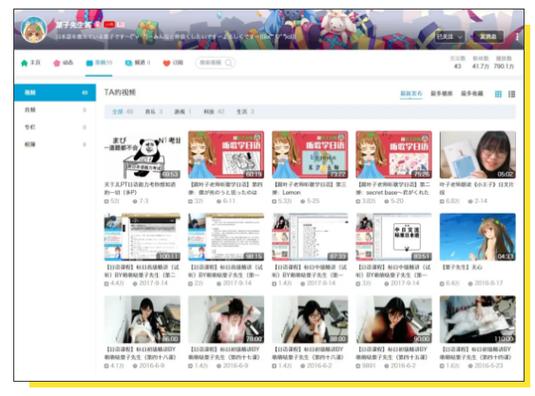Open the 110:00 textbook close-up thumbnail
Image resolution: width=535 pixels, height=396 pixels.
(x=478, y=320)
